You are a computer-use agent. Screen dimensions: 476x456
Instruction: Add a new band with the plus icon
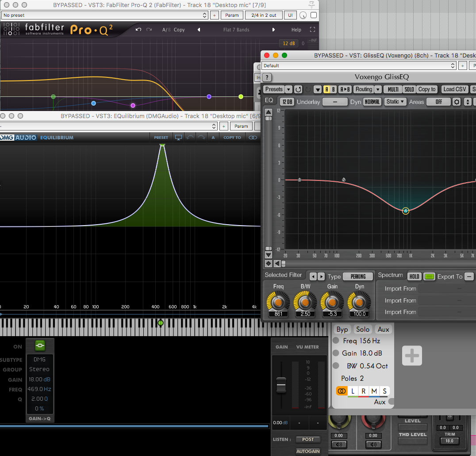click(412, 356)
